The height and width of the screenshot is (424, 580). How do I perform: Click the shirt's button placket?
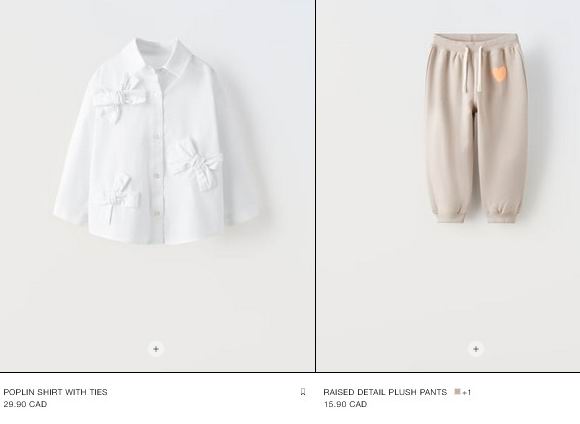click(x=157, y=155)
